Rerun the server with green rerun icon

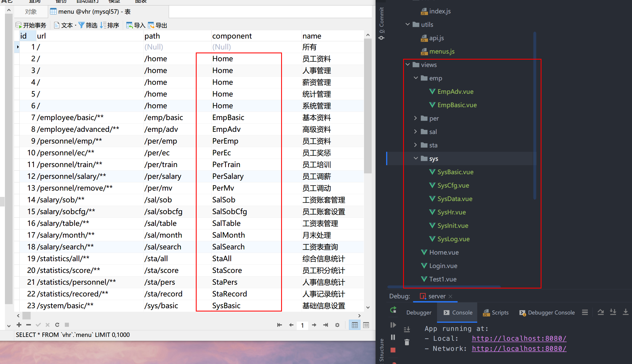[393, 310]
